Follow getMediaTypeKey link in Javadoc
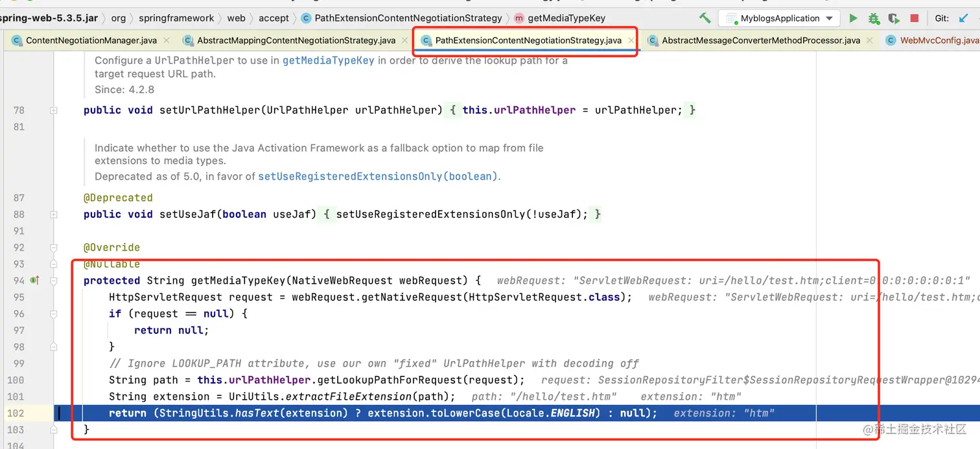The image size is (980, 449). point(329,60)
